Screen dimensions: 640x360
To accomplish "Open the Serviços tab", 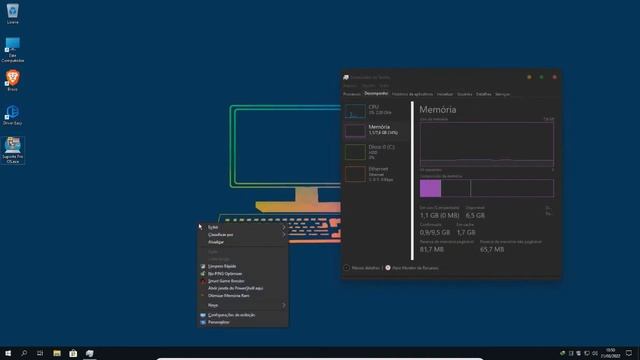I will pos(502,94).
